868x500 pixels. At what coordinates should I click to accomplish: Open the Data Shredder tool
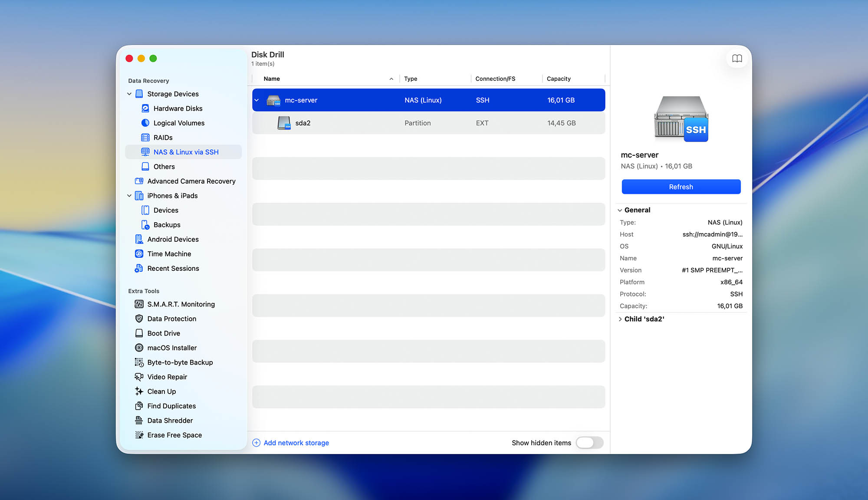170,420
